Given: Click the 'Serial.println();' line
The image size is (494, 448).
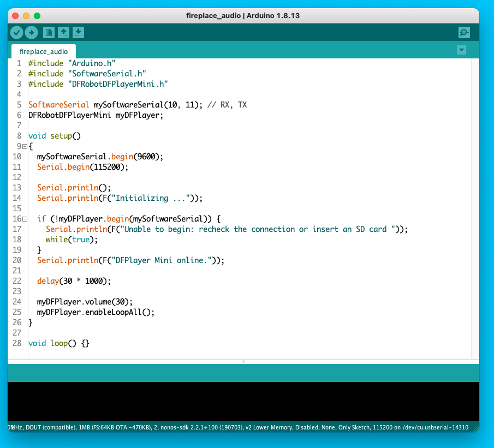Looking at the screenshot, I should pyautogui.click(x=74, y=188).
